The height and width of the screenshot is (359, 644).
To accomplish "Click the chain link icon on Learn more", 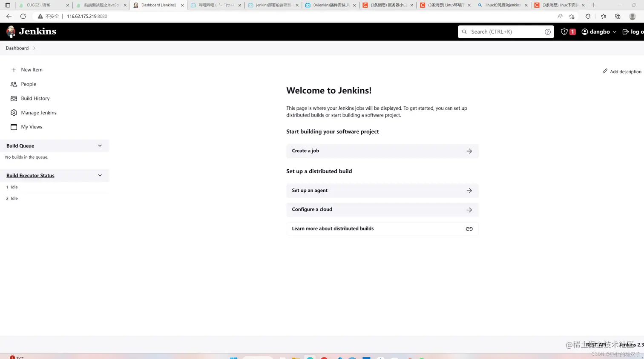I will point(469,229).
